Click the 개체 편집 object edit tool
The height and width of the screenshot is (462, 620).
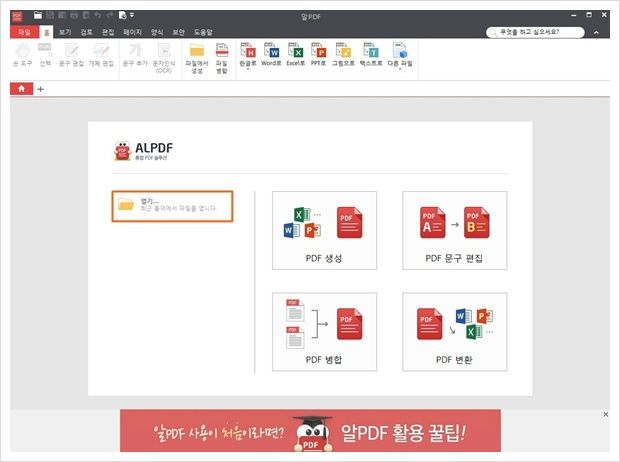click(101, 55)
